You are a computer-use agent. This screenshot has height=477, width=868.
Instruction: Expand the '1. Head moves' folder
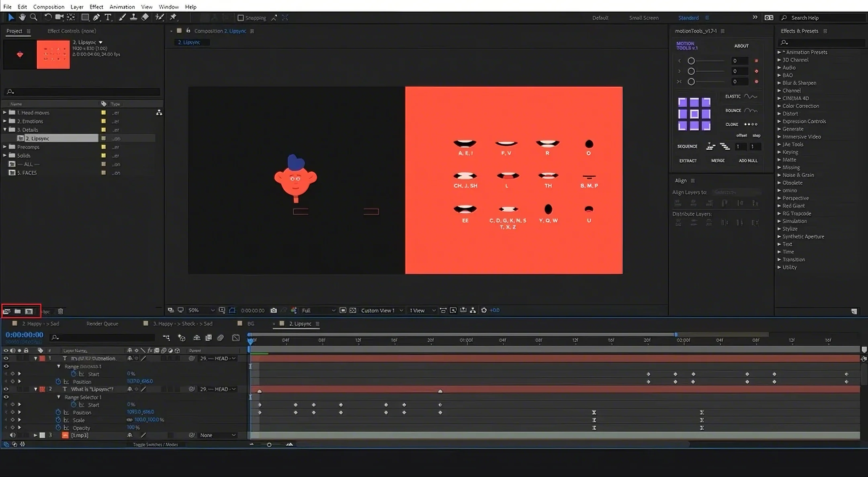(5, 113)
